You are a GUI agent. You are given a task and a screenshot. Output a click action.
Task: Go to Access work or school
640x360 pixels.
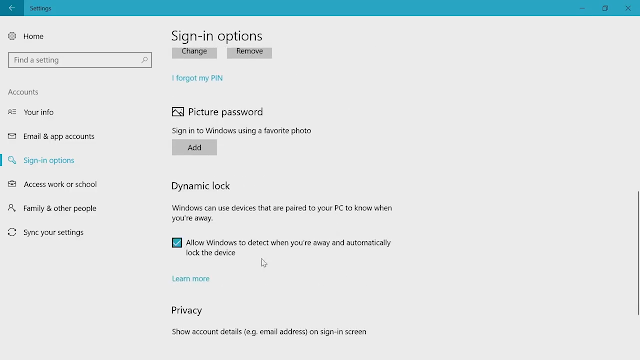60,184
